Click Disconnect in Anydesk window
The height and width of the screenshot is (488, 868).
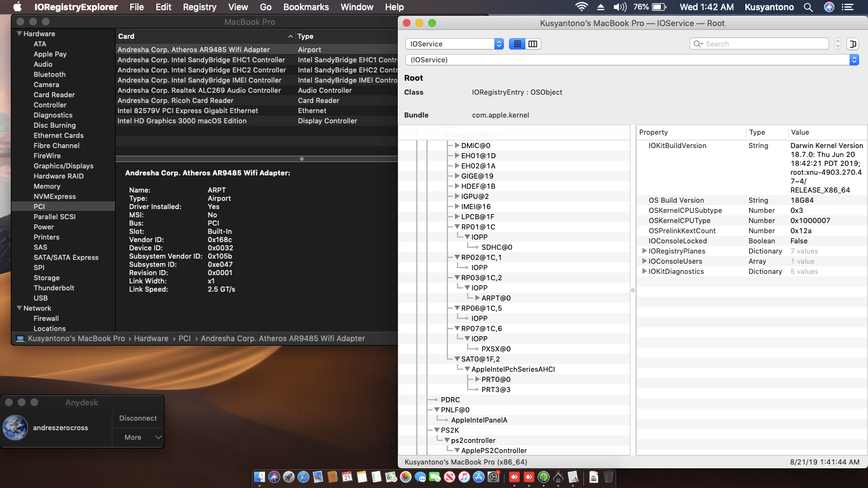pos(138,418)
